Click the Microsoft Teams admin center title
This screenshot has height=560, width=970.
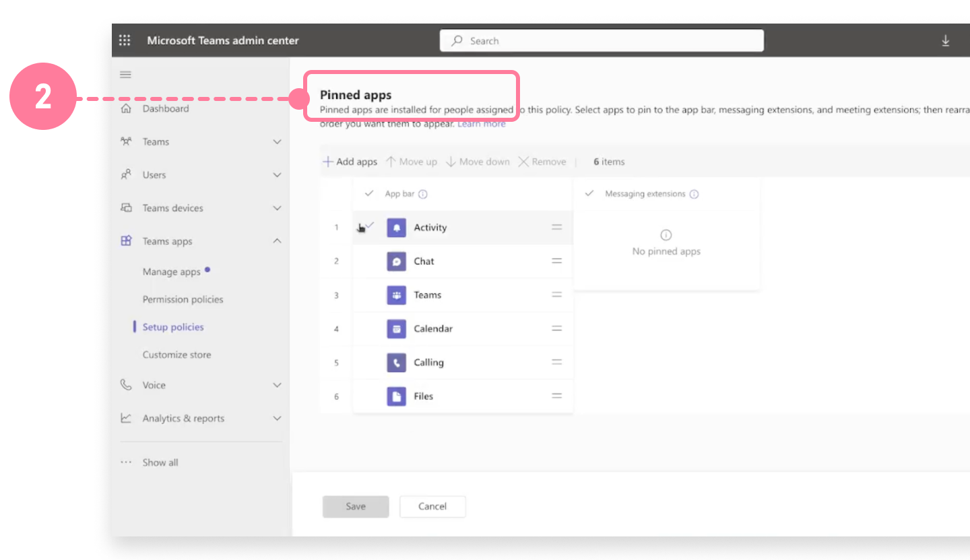tap(223, 40)
